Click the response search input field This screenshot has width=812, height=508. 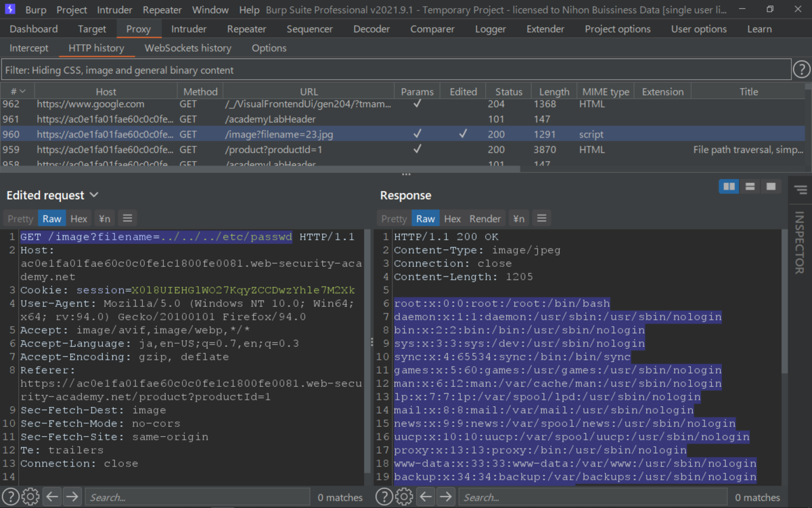tap(593, 497)
